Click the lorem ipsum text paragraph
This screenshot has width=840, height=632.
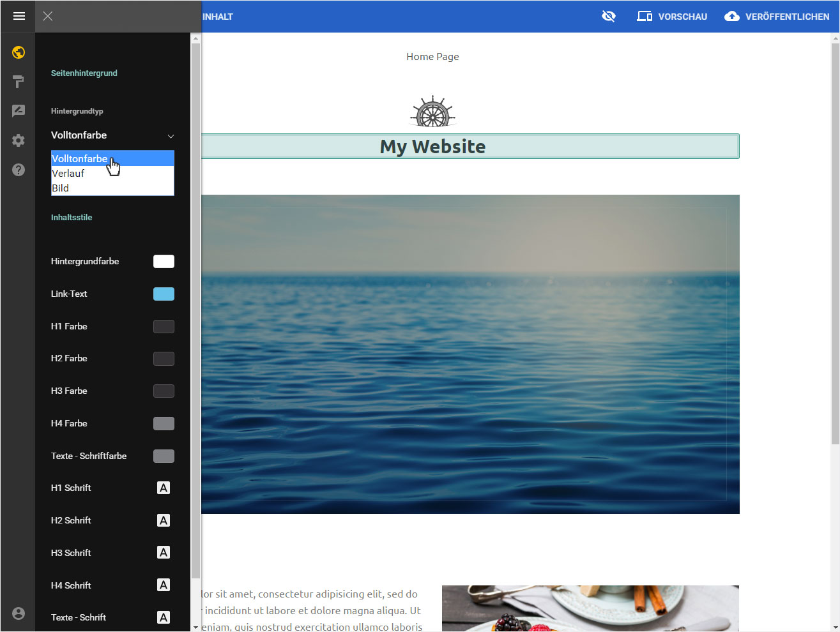[312, 610]
